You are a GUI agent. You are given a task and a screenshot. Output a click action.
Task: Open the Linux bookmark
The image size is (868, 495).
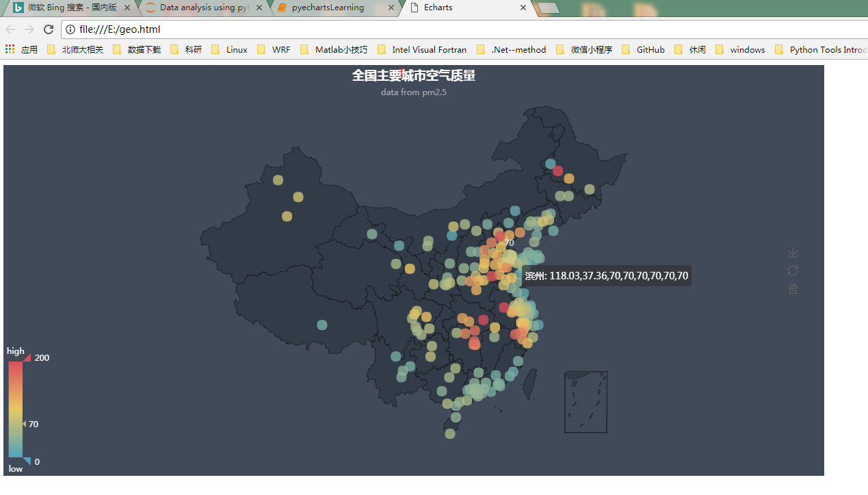[x=235, y=49]
